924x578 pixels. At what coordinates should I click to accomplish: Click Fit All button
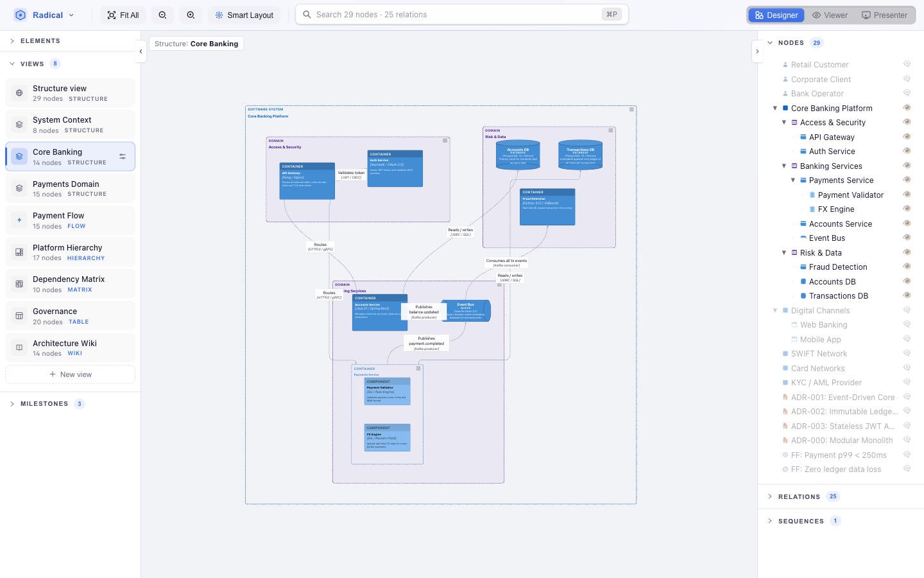pyautogui.click(x=123, y=15)
